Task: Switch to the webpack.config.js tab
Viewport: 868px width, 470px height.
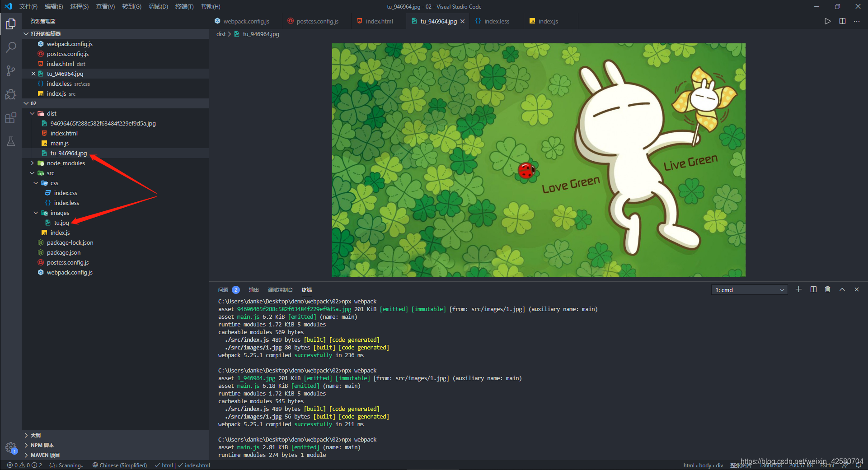Action: pos(246,21)
